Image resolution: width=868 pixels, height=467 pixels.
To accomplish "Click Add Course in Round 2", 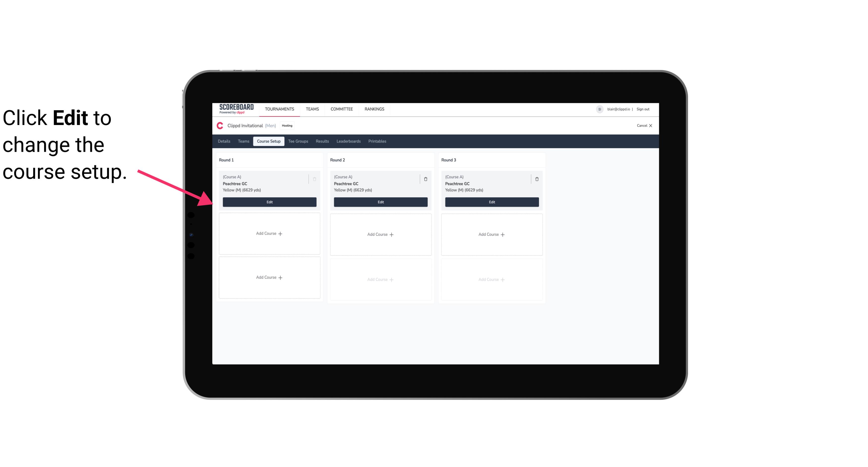I will point(380,234).
